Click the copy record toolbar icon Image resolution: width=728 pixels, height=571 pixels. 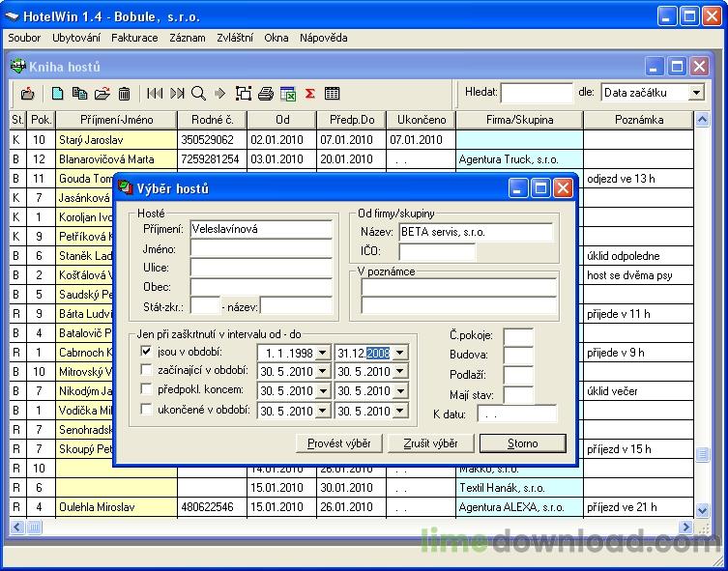(80, 94)
